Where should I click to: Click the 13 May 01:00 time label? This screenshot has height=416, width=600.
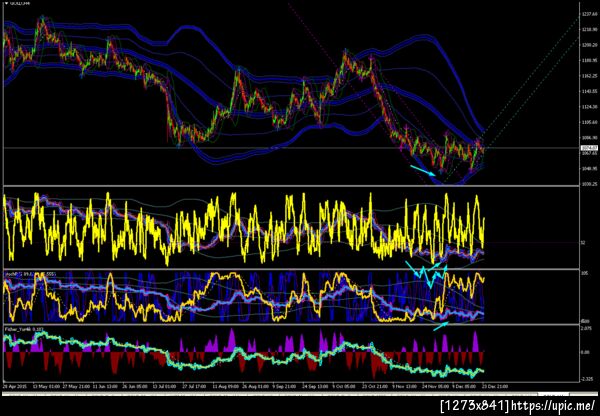(44, 387)
